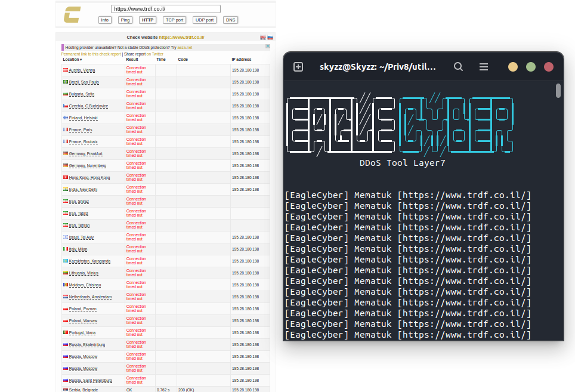Open the terminal hamburger menu

point(484,67)
